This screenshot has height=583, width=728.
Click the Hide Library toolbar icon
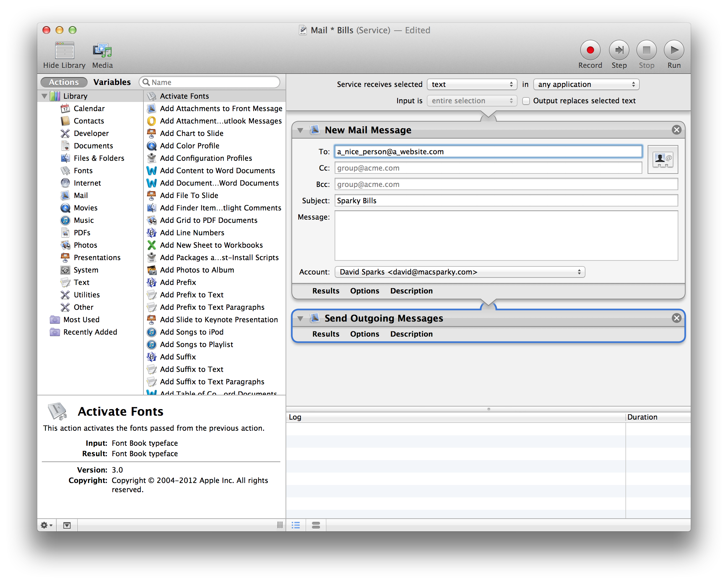[x=64, y=51]
